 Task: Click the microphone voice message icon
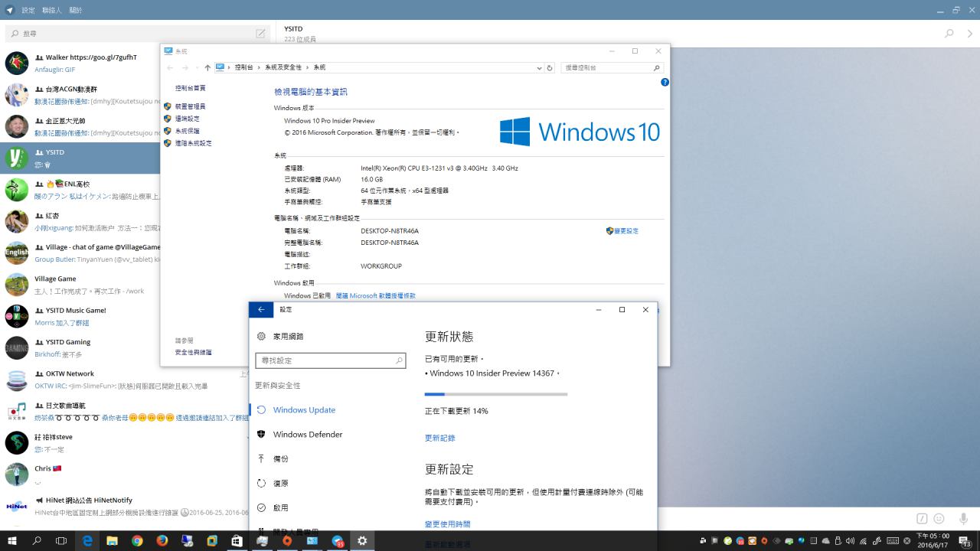click(963, 518)
